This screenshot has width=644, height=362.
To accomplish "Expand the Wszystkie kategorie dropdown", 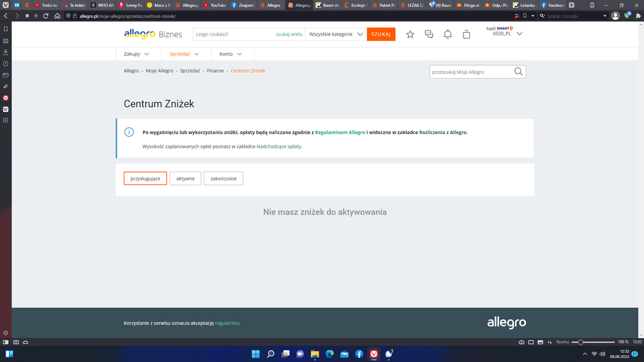I will 336,34.
